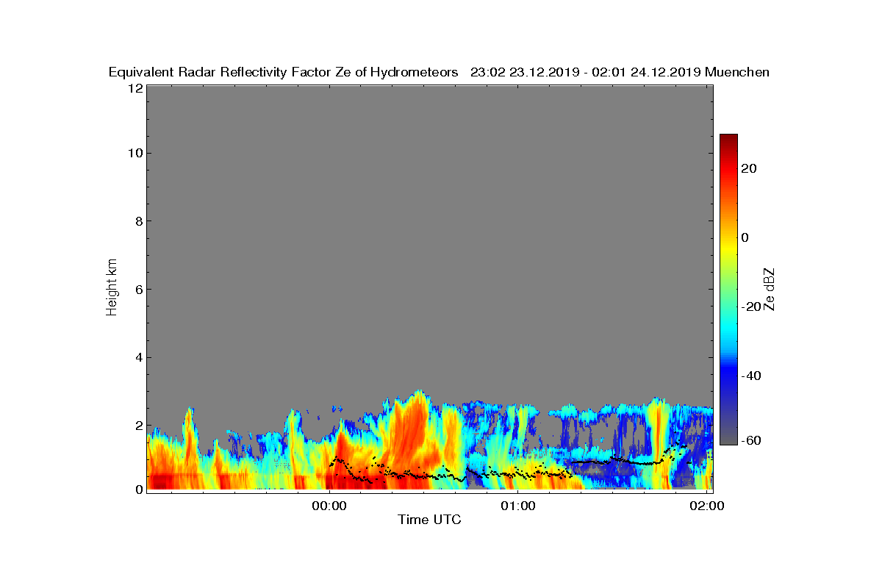Click the dark red top of the colorbar
882x588 pixels.
click(728, 140)
